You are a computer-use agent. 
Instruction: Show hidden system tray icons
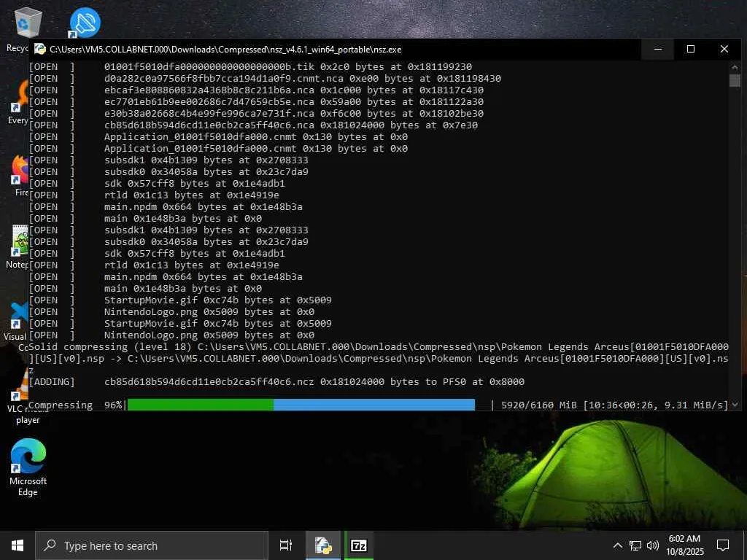click(617, 545)
